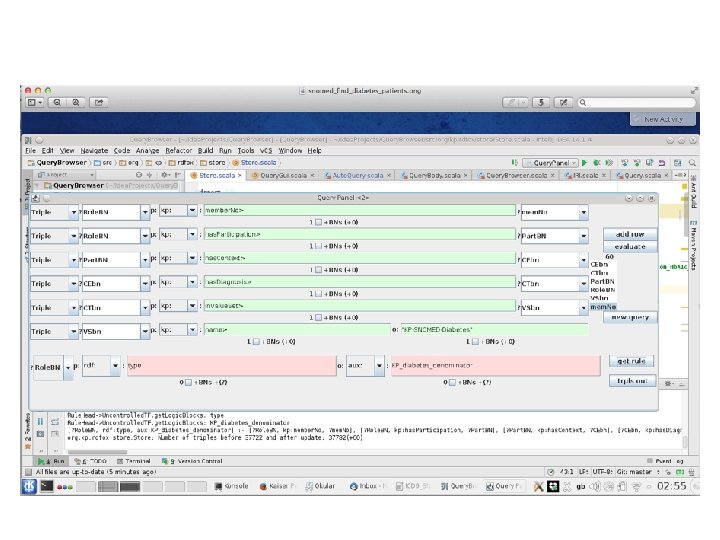
Task: Click the memory indicator icon in the IDE status bar
Action: tap(680, 472)
